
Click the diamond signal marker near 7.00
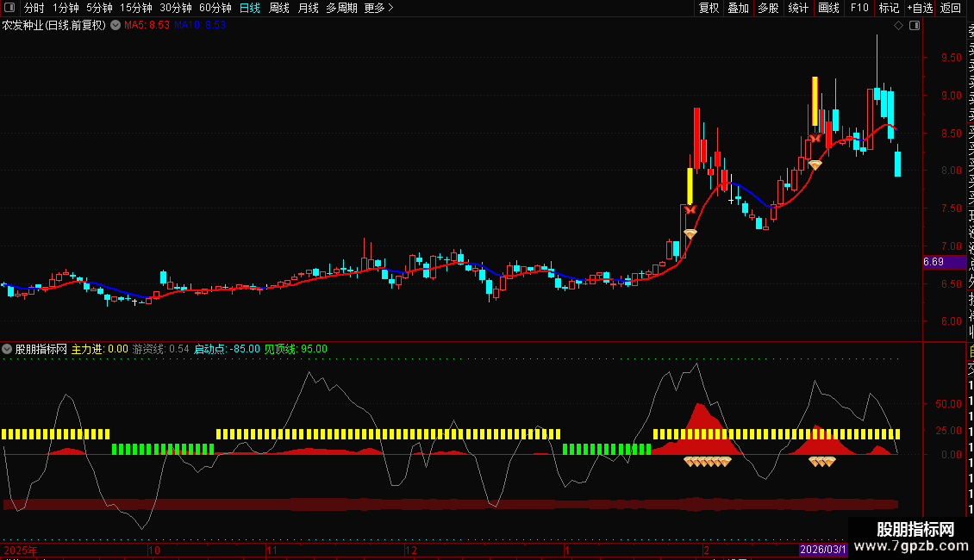690,234
